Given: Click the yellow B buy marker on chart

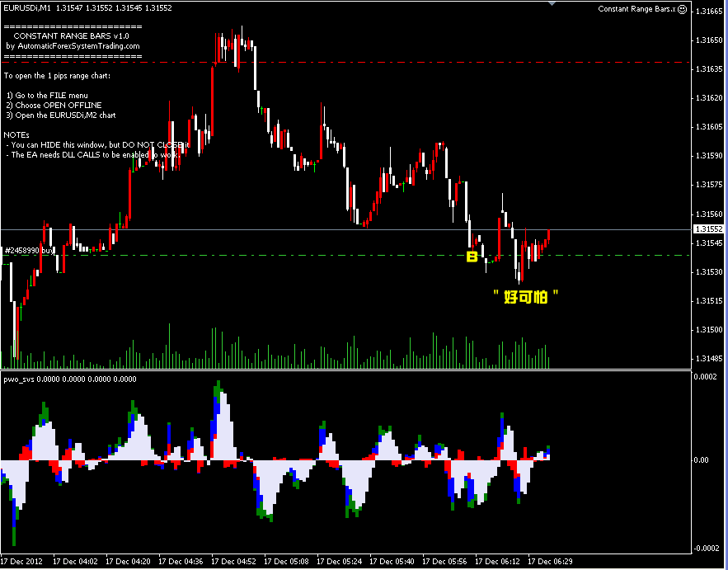Looking at the screenshot, I should (472, 257).
